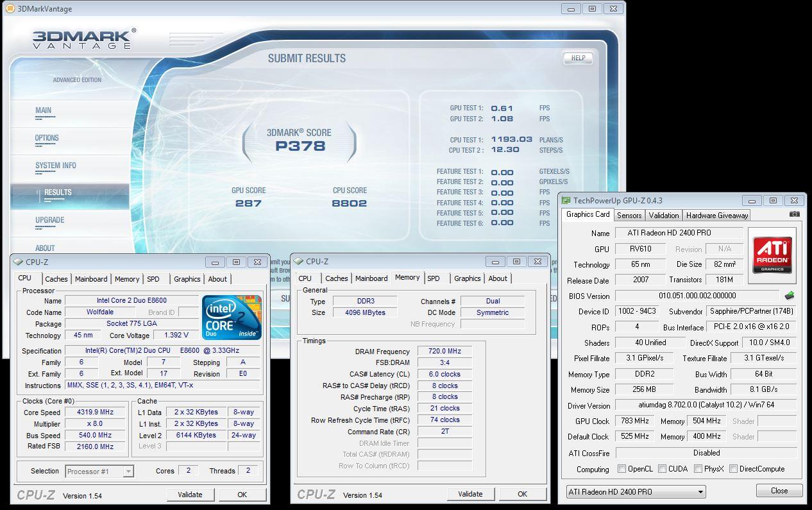Click the Bus Interface value PCI-E 2.0
The height and width of the screenshot is (510, 812).
click(x=752, y=327)
